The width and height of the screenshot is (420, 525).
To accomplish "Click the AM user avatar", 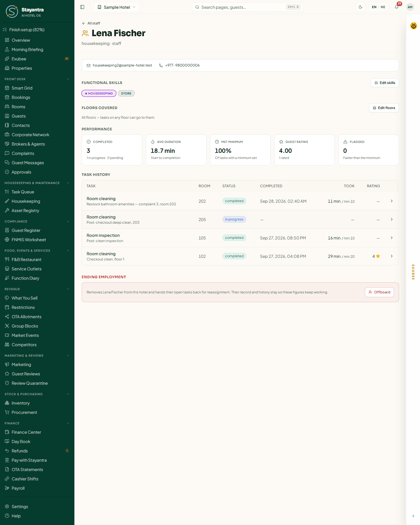I will tap(410, 7).
